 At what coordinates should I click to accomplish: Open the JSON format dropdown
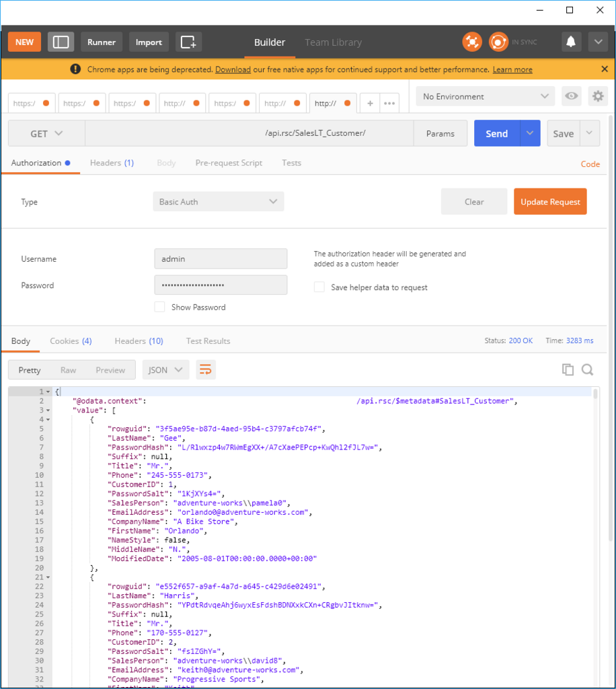(165, 370)
